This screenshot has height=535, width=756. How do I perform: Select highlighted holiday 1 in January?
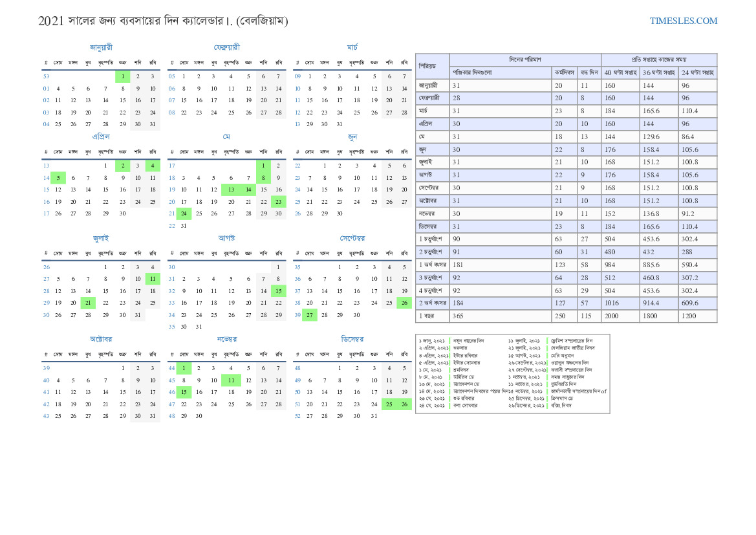(123, 76)
